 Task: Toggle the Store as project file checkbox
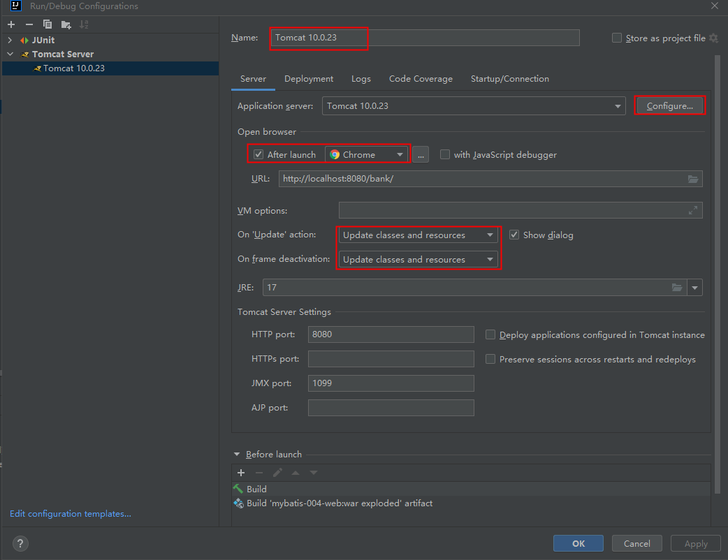click(x=617, y=38)
